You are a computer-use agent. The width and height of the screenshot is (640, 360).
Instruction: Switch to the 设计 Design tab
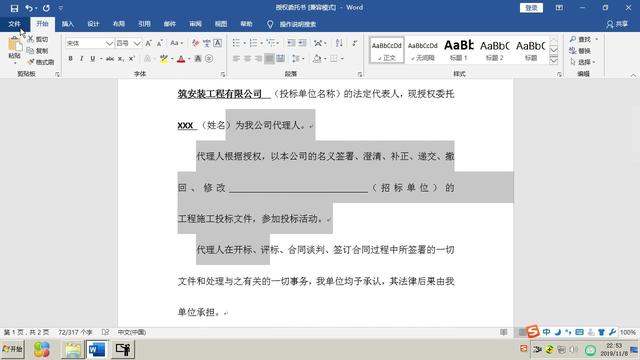[x=93, y=24]
